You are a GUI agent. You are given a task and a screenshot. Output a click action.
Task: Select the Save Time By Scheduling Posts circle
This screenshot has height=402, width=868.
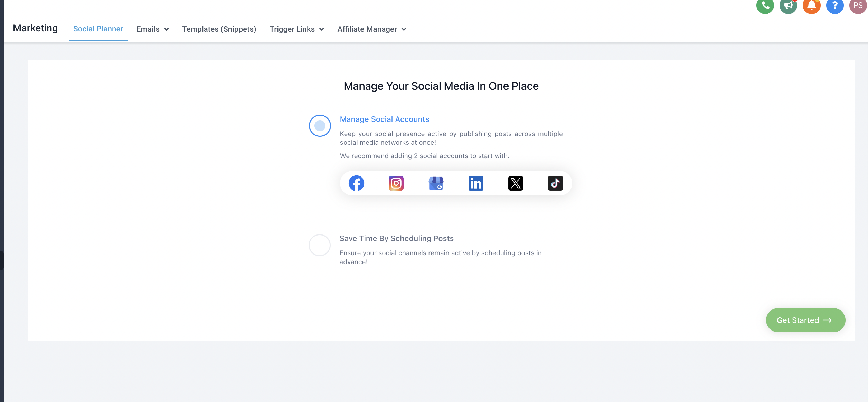(x=320, y=245)
